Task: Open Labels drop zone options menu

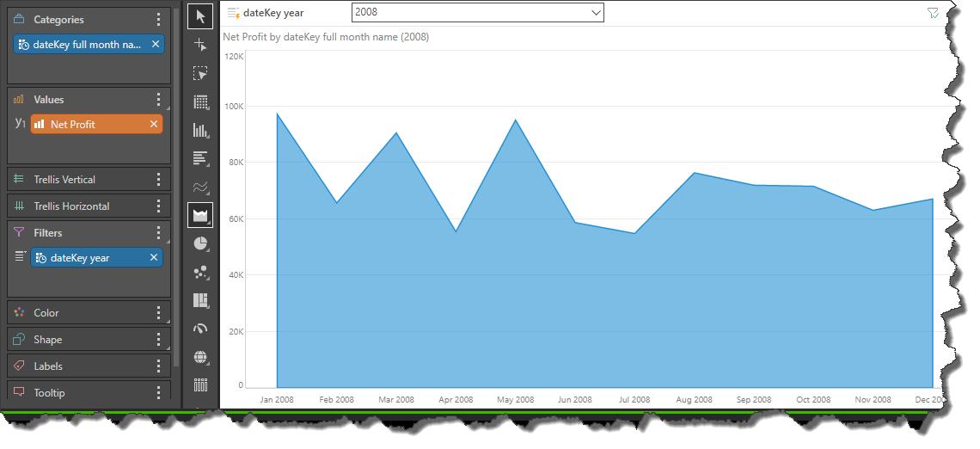Action: (x=159, y=366)
